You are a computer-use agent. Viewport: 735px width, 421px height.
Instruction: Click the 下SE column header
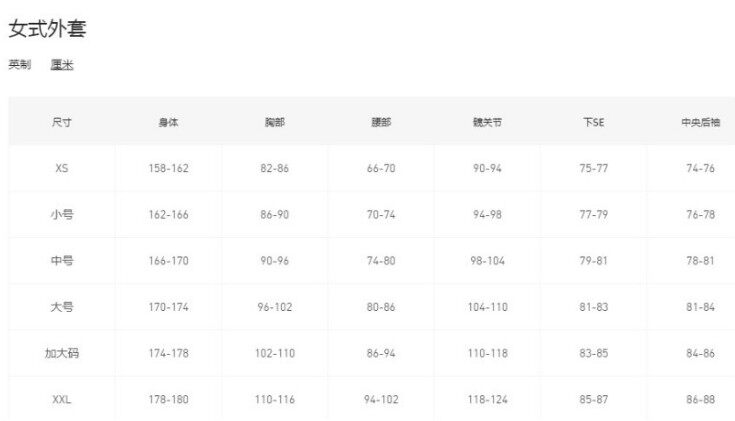594,123
